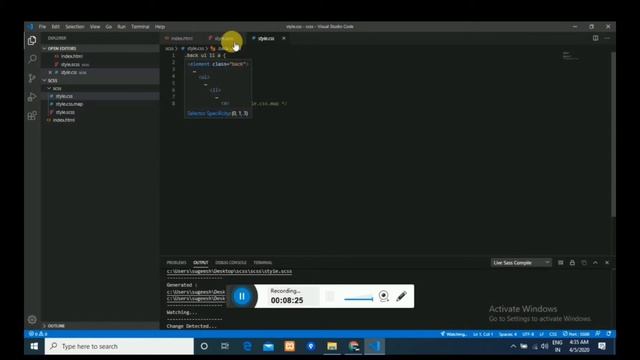640x360 pixels.
Task: Open the Help menu
Action: pos(160,27)
